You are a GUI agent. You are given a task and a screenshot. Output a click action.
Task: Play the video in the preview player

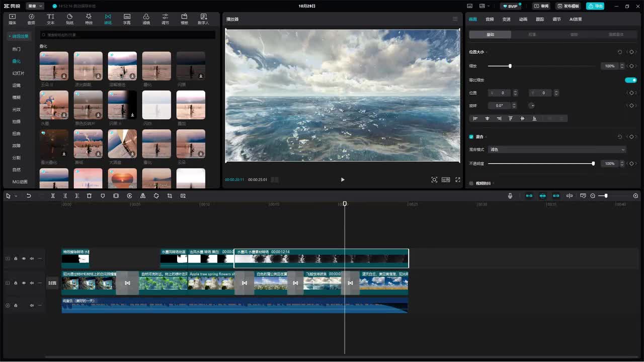343,179
